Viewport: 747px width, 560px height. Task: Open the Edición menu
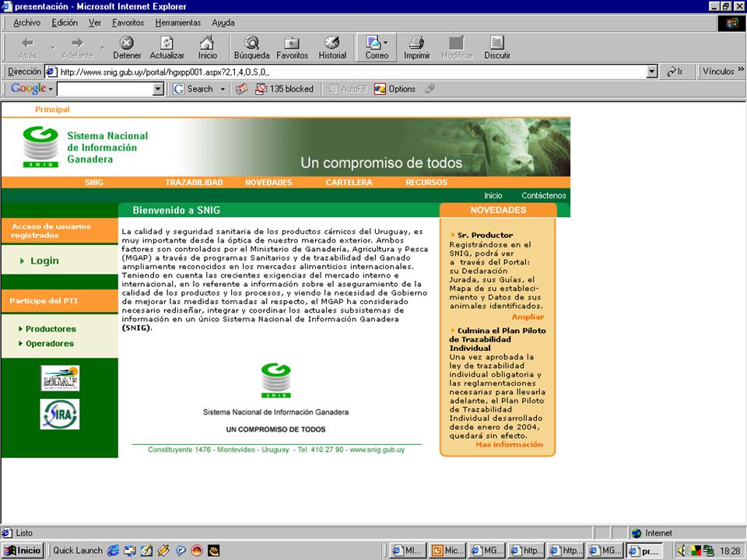point(65,23)
